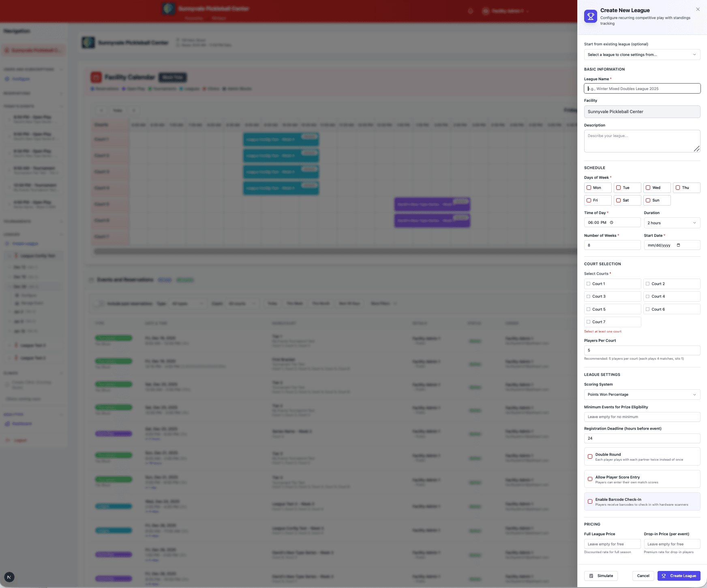This screenshot has width=707, height=588.
Task: Click the Number of Weeks field
Action: tap(612, 245)
